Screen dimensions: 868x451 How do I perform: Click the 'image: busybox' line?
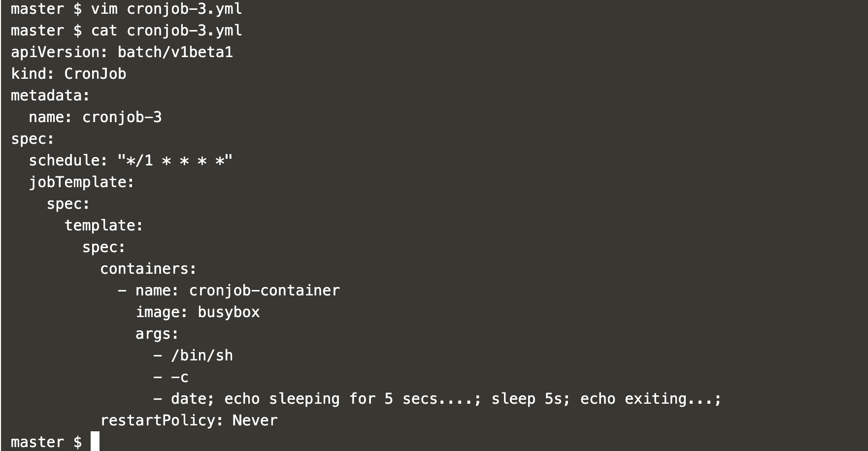click(x=198, y=312)
